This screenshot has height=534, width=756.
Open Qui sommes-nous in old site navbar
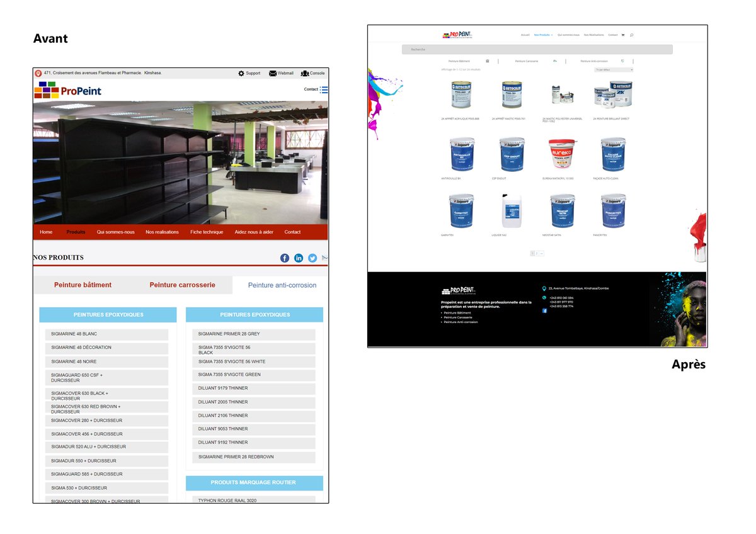coord(115,232)
